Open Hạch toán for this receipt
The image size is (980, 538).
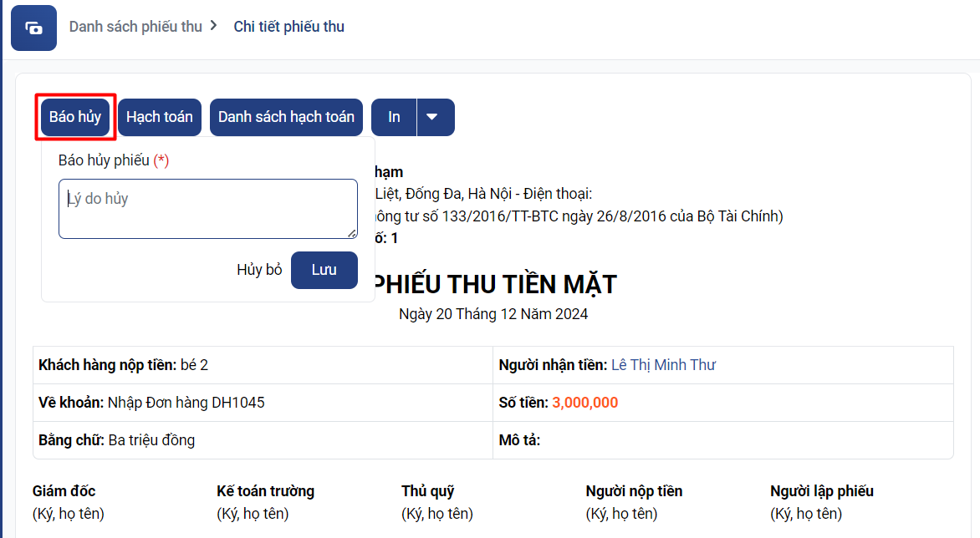[x=159, y=117]
